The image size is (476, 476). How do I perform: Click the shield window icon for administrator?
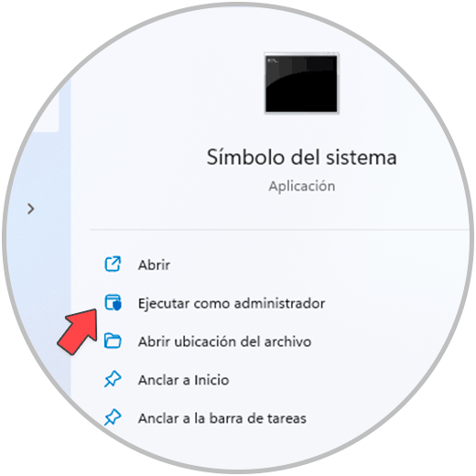113,302
